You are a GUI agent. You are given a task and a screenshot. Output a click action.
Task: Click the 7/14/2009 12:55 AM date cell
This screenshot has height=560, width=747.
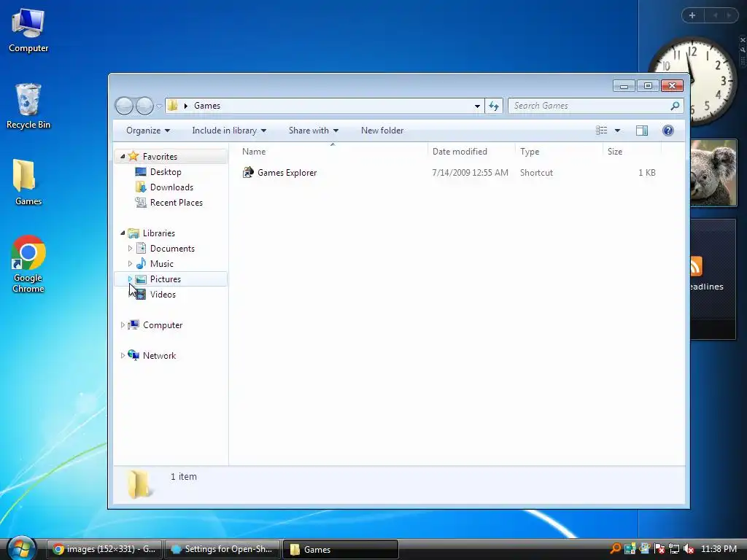[470, 172]
